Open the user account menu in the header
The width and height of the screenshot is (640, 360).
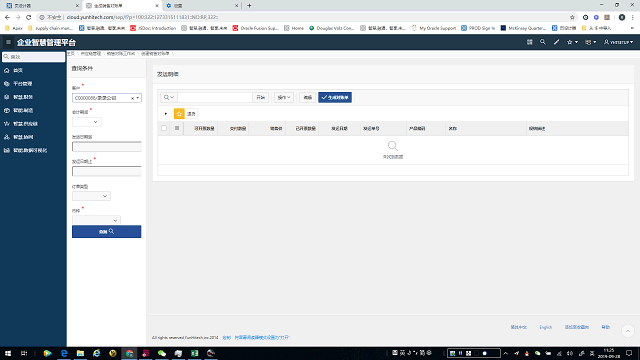[x=618, y=42]
